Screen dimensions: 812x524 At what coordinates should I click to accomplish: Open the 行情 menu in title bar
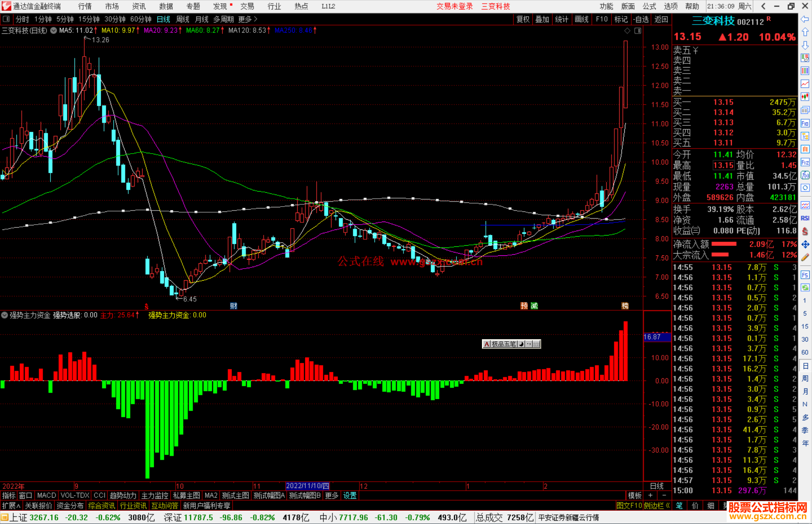click(85, 6)
